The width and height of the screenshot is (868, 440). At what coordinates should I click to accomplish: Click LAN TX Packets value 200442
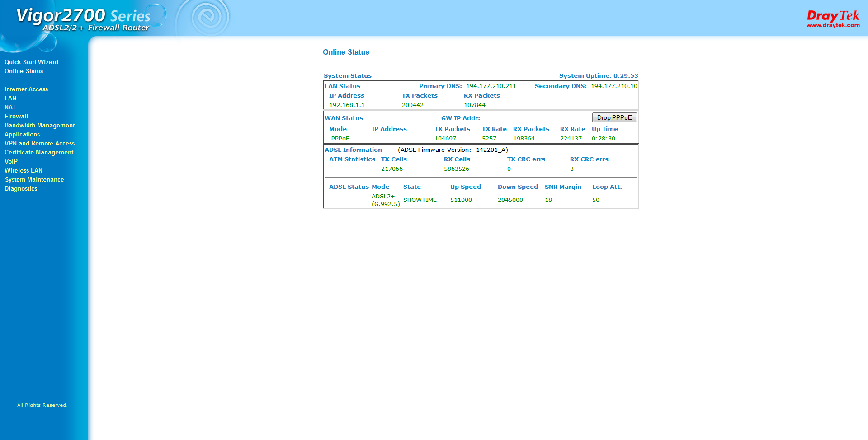(413, 105)
